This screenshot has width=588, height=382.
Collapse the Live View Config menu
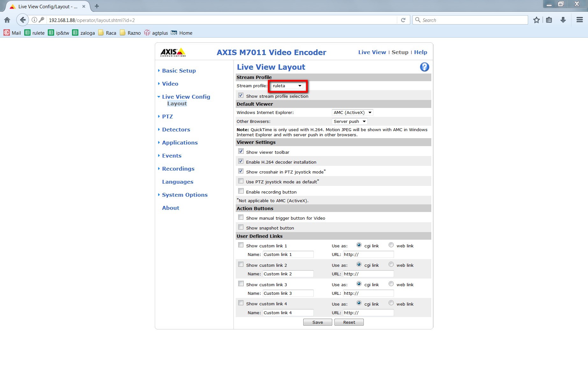186,97
